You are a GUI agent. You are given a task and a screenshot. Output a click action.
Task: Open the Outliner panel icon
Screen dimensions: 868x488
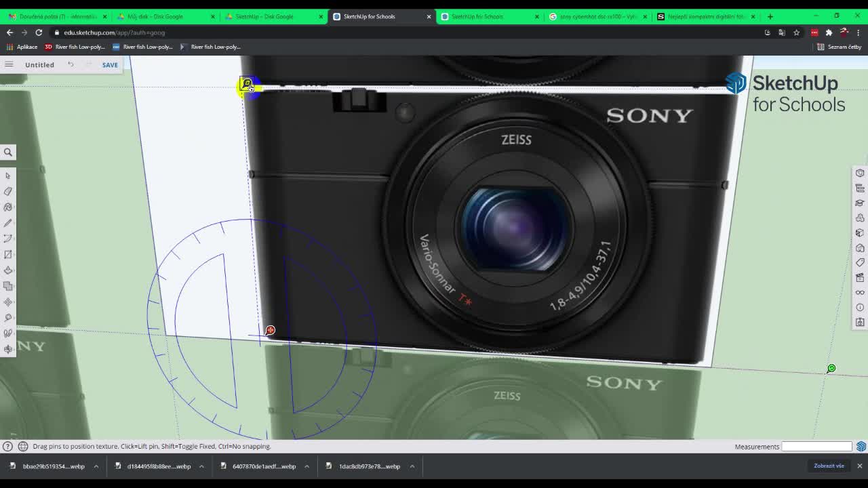(860, 188)
